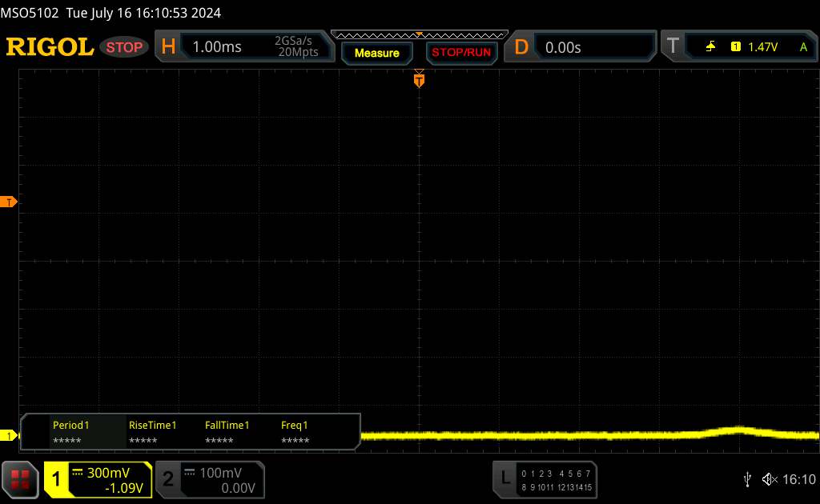Open the horizontal timebase H menu

point(168,47)
